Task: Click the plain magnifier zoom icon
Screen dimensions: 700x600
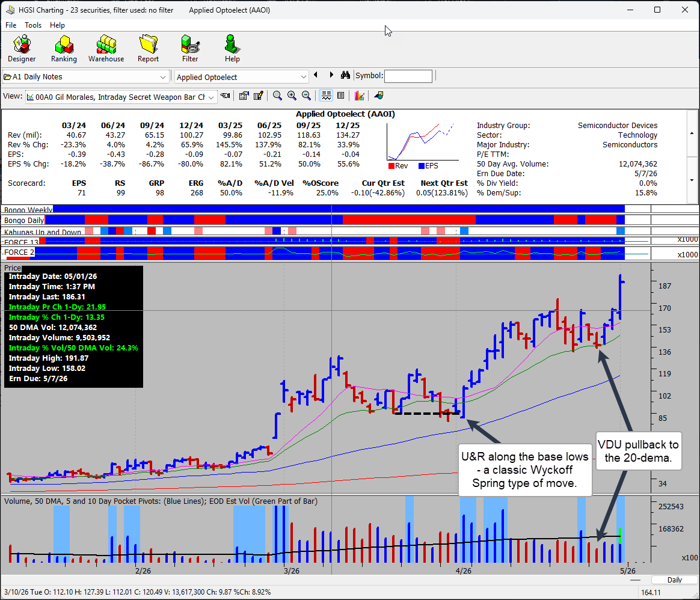Action: click(x=277, y=96)
